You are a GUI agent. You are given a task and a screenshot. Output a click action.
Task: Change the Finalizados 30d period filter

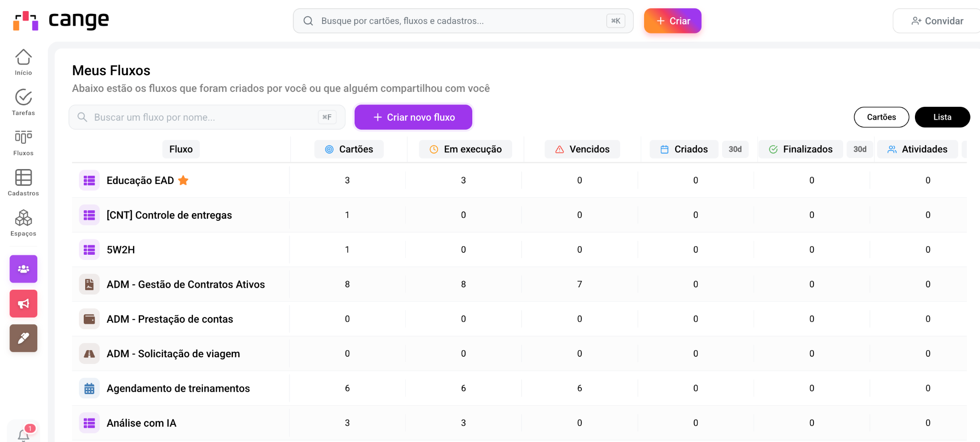859,149
